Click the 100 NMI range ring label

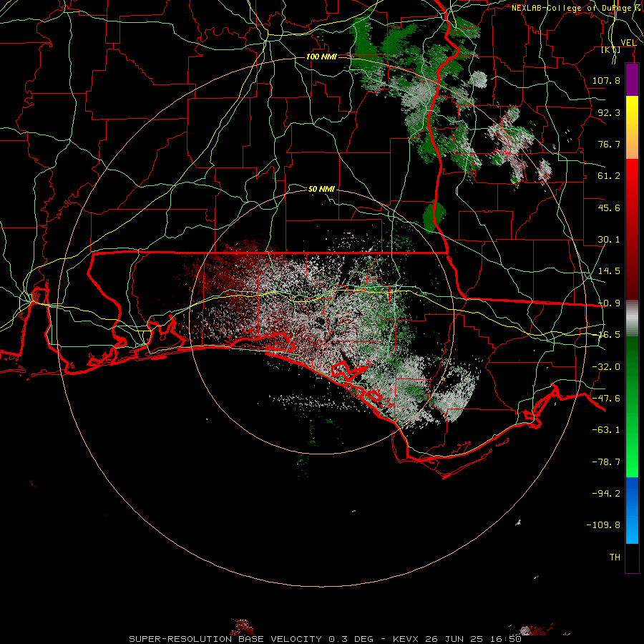321,57
